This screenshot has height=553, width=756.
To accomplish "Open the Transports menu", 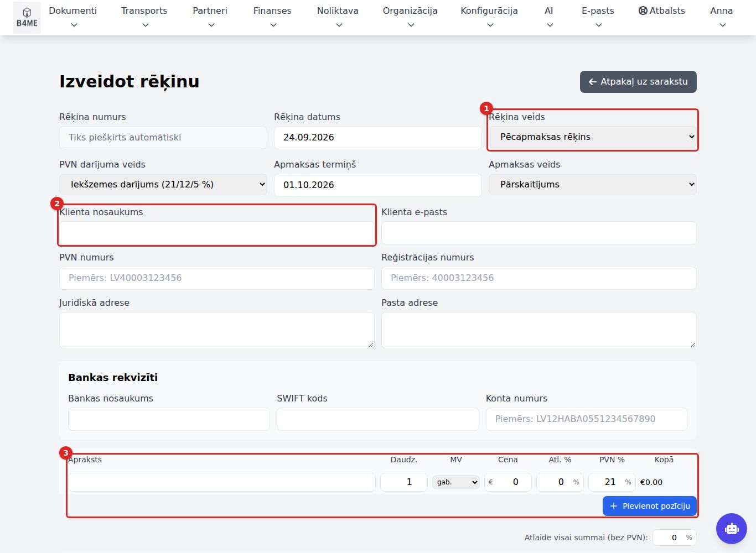I will point(144,17).
